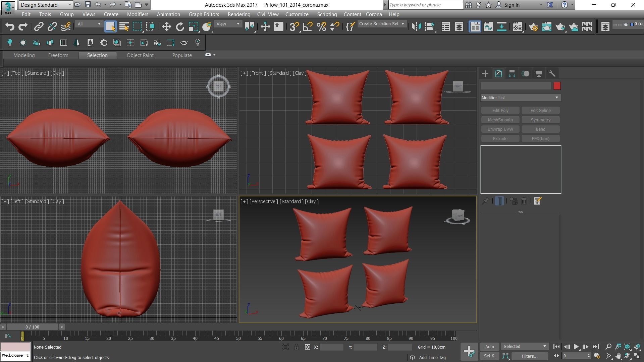Click the Unwrap UVW button
This screenshot has height=362, width=644.
pos(500,129)
